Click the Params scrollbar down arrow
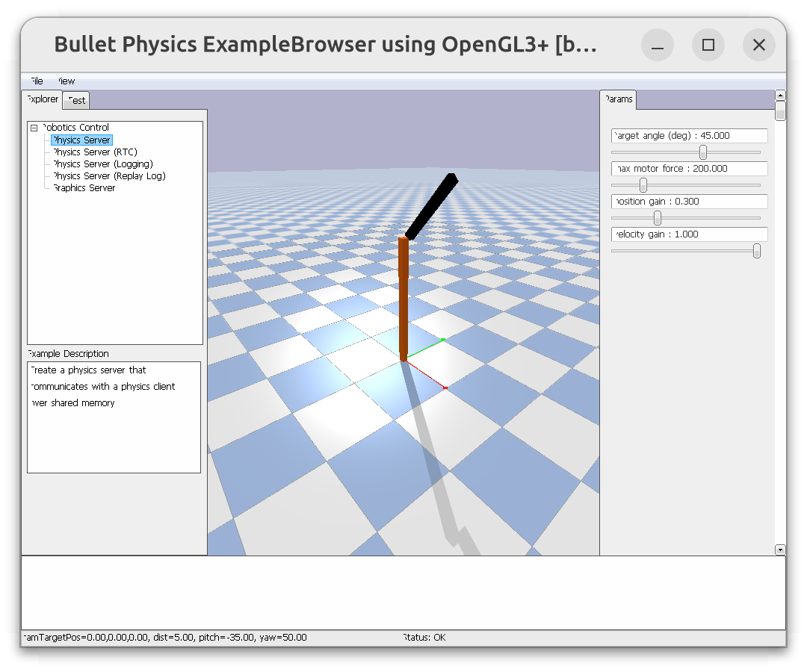 (x=780, y=550)
